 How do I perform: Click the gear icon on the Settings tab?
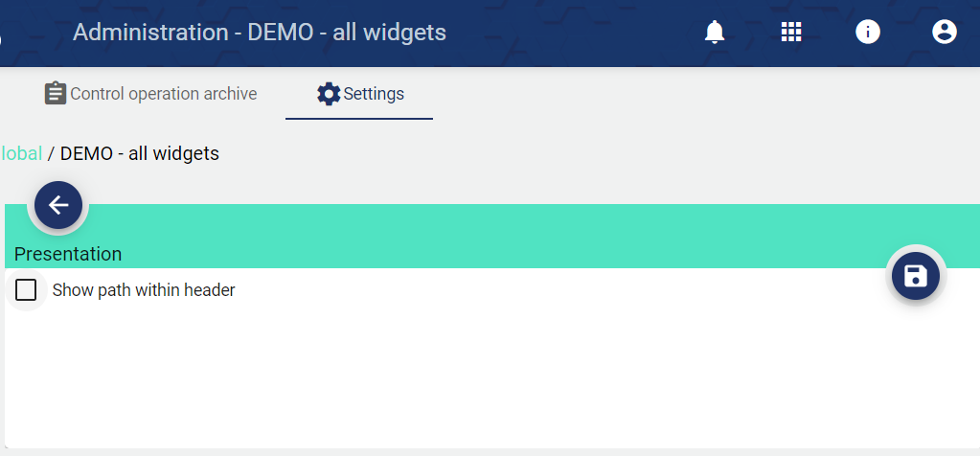pyautogui.click(x=329, y=94)
